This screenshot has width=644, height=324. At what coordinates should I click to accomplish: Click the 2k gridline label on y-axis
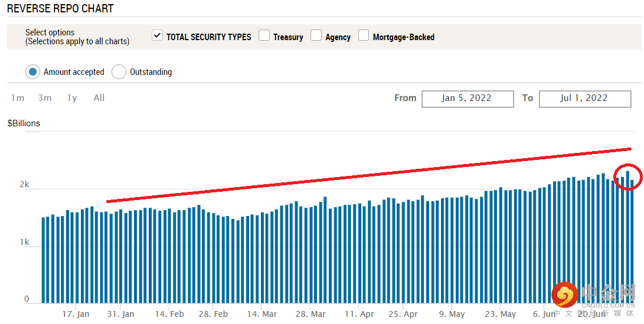click(x=24, y=185)
